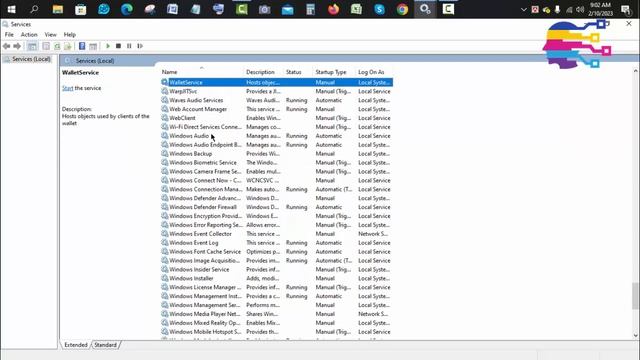Open taskbar Search magnifier
This screenshot has height=360, width=640.
coord(34,9)
